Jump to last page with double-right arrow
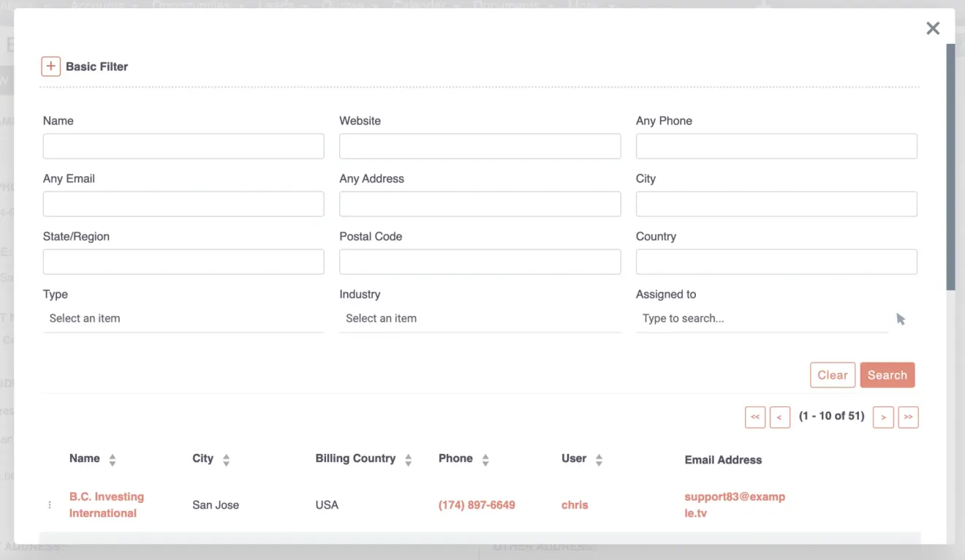Screen dimensions: 965x560 (909, 417)
